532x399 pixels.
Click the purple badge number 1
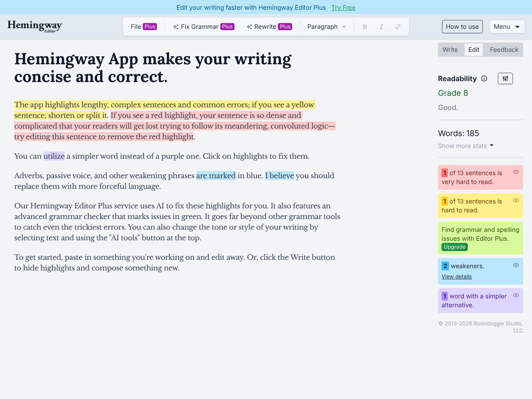coord(445,296)
